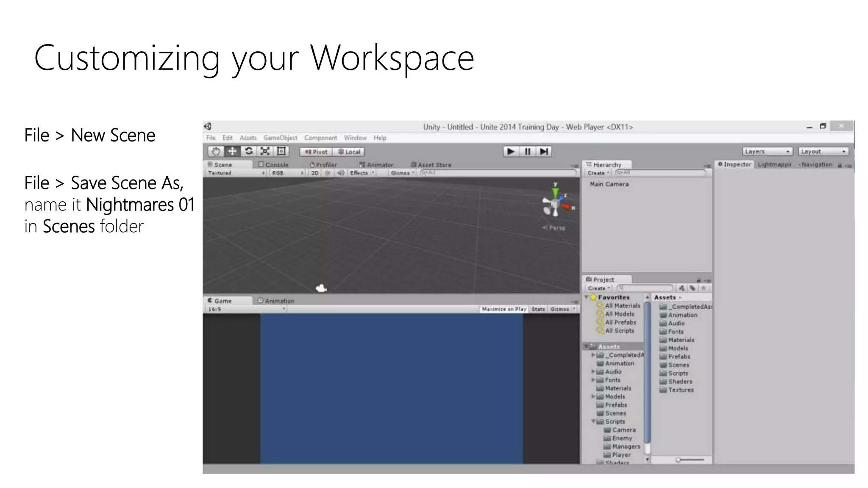Click the Pause button
The width and height of the screenshot is (868, 488).
(x=528, y=151)
